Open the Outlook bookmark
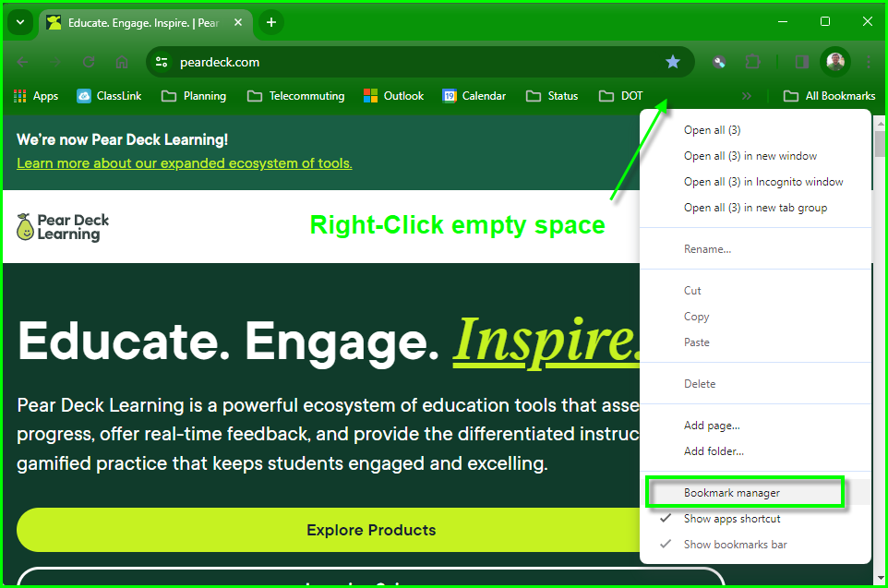The image size is (888, 588). click(x=393, y=95)
